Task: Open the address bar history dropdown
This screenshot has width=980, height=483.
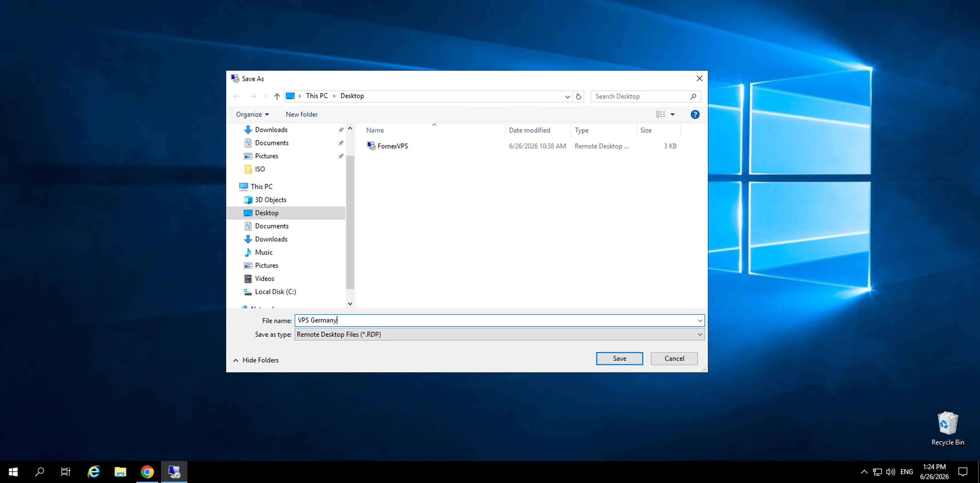Action: pyautogui.click(x=567, y=97)
